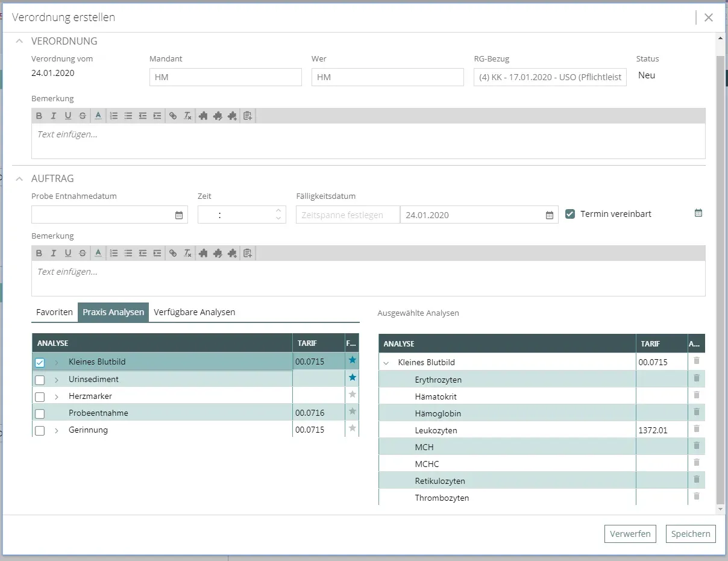Insert link in Auftrag Bemerkung toolbar
The height and width of the screenshot is (561, 728).
click(173, 253)
